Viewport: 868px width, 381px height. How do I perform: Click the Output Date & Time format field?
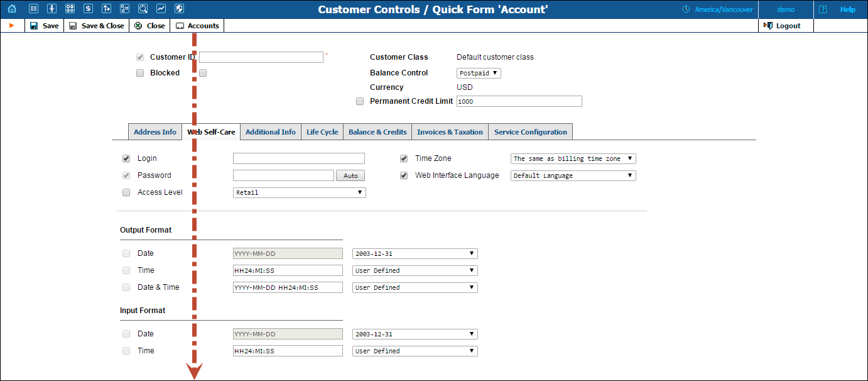[x=288, y=287]
